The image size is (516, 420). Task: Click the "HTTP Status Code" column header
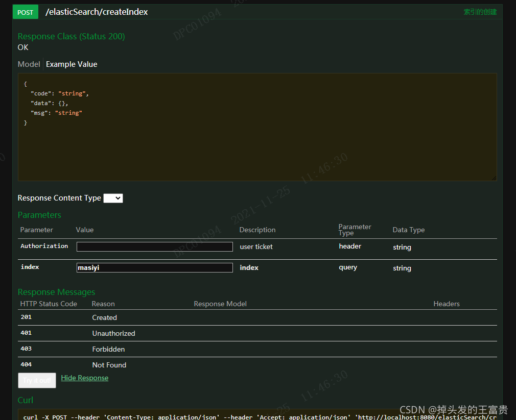click(x=49, y=304)
